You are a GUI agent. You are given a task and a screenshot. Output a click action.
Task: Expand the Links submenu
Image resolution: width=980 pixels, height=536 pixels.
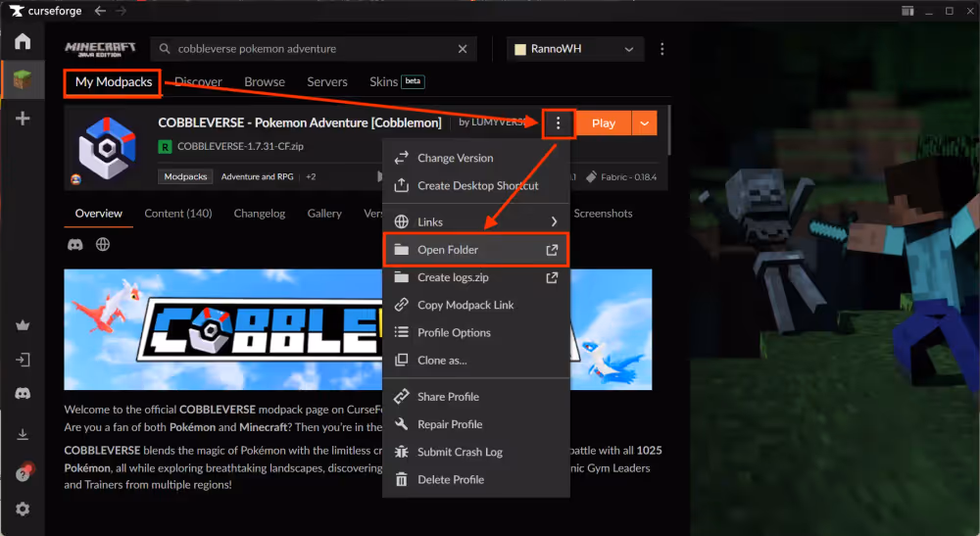click(x=475, y=221)
